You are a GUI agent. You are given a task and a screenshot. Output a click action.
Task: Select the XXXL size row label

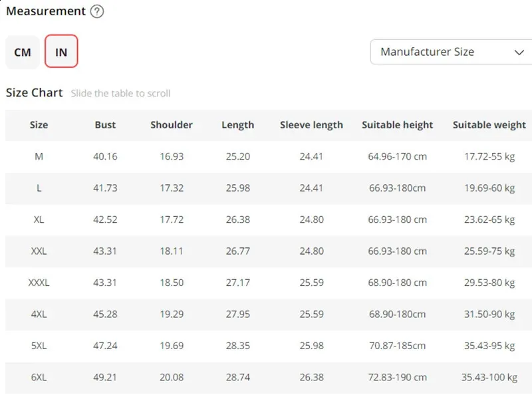pos(39,283)
